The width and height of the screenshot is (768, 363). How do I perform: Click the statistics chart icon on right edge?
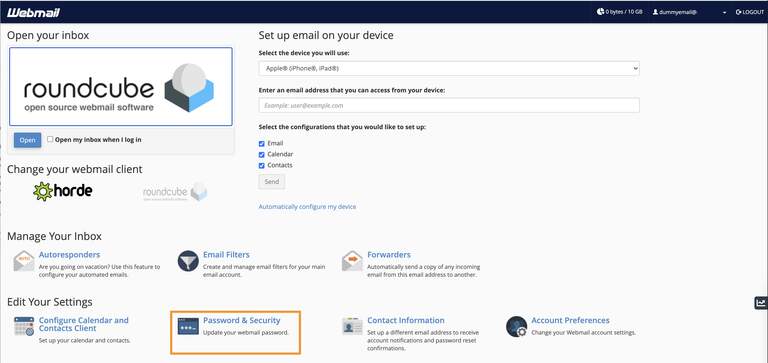(x=761, y=303)
